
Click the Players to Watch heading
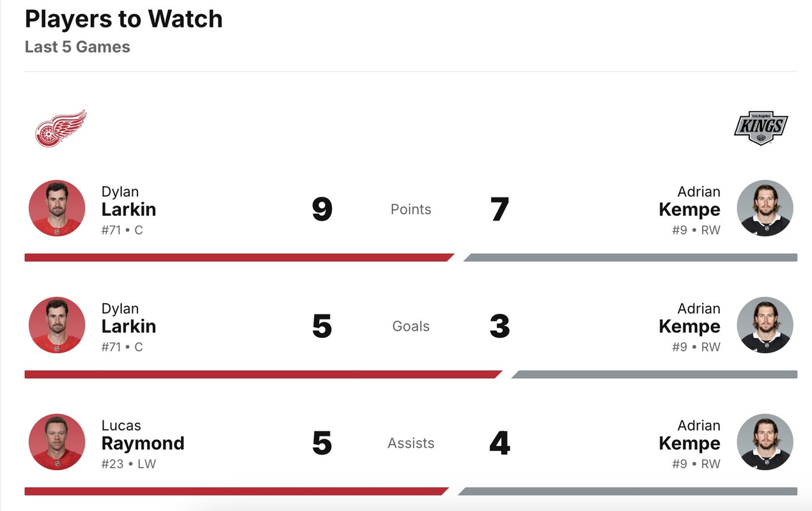123,19
